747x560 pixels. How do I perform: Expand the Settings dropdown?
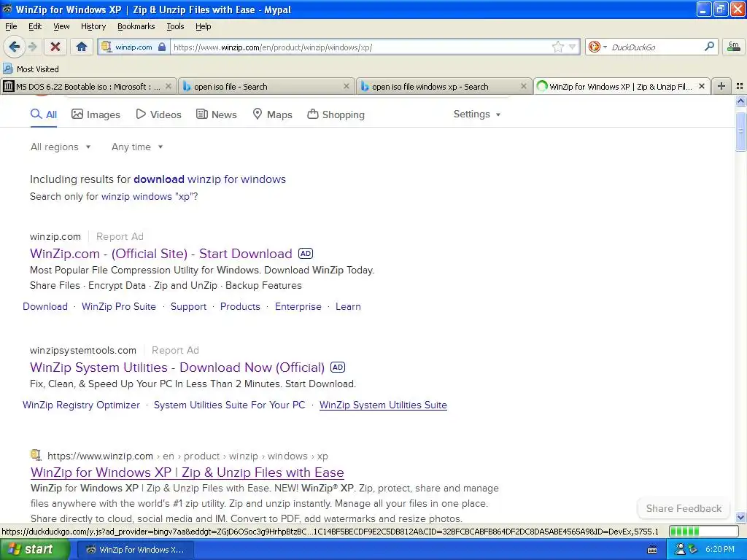coord(477,114)
